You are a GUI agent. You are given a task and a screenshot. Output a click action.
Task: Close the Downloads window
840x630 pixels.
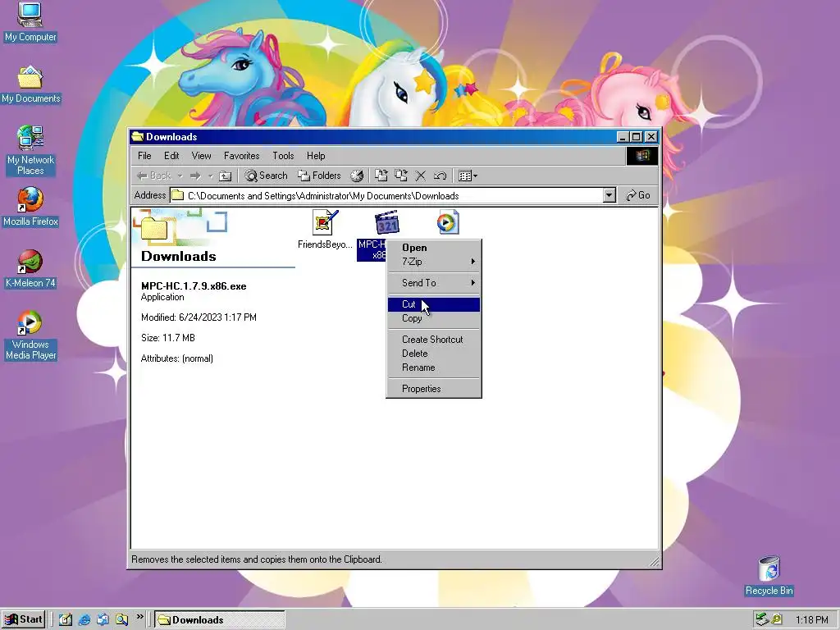[651, 137]
